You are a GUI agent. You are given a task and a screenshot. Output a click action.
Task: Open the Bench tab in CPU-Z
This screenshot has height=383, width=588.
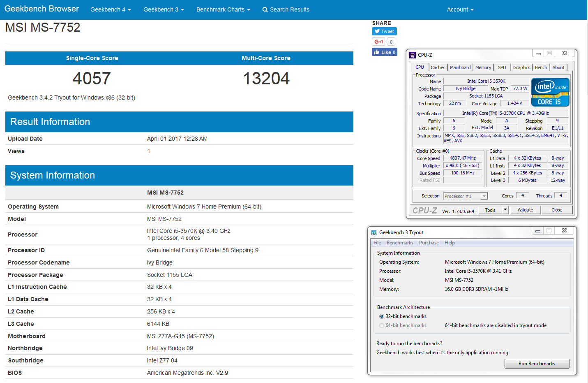click(541, 67)
